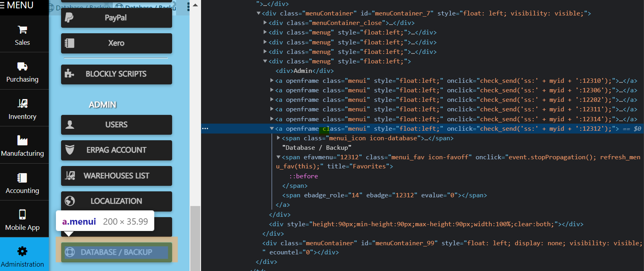Expand the third menug div node
The image size is (644, 271).
[265, 52]
